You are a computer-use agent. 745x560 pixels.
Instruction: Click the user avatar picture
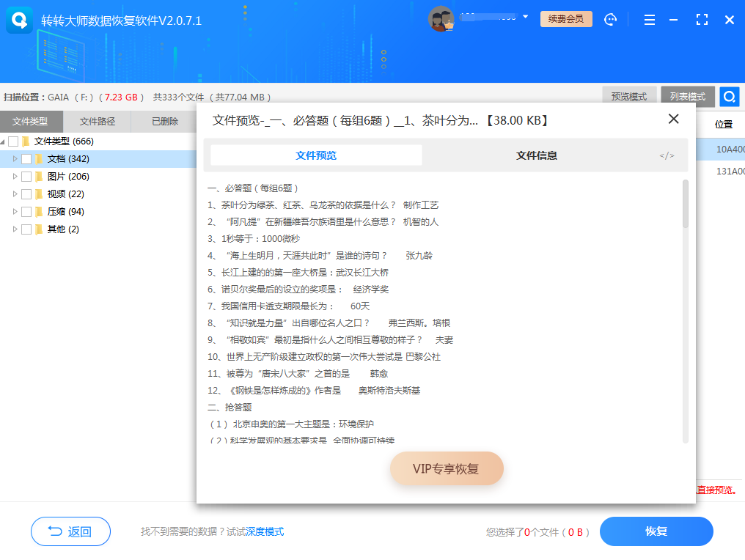tap(441, 19)
